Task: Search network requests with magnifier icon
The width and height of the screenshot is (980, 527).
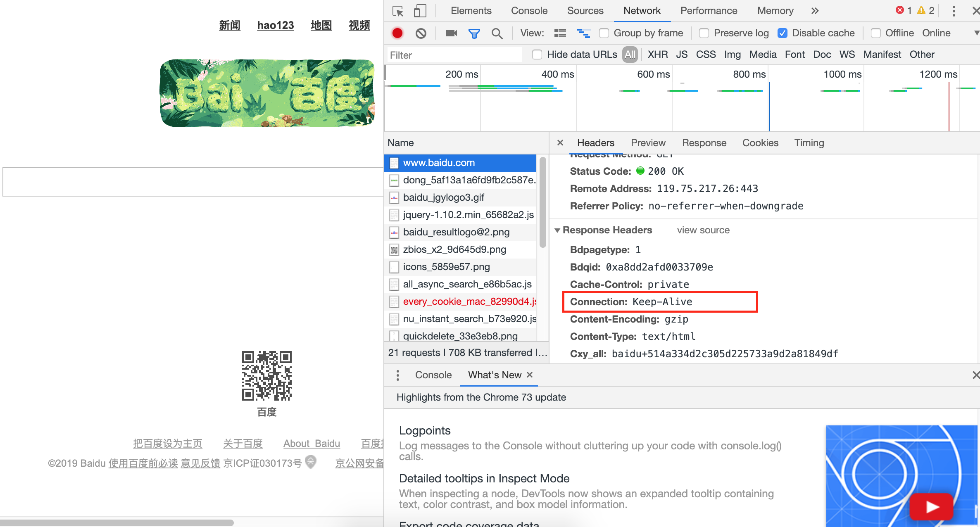Action: [x=497, y=33]
